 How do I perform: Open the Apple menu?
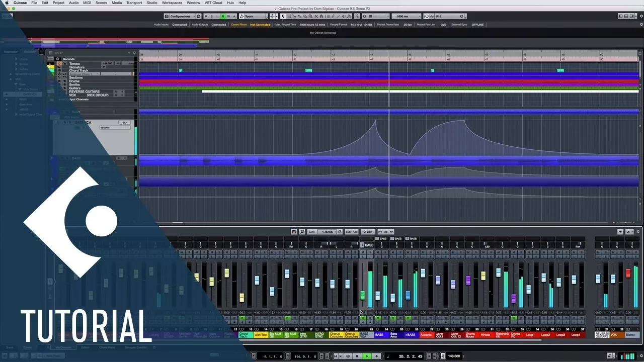pos(7,3)
